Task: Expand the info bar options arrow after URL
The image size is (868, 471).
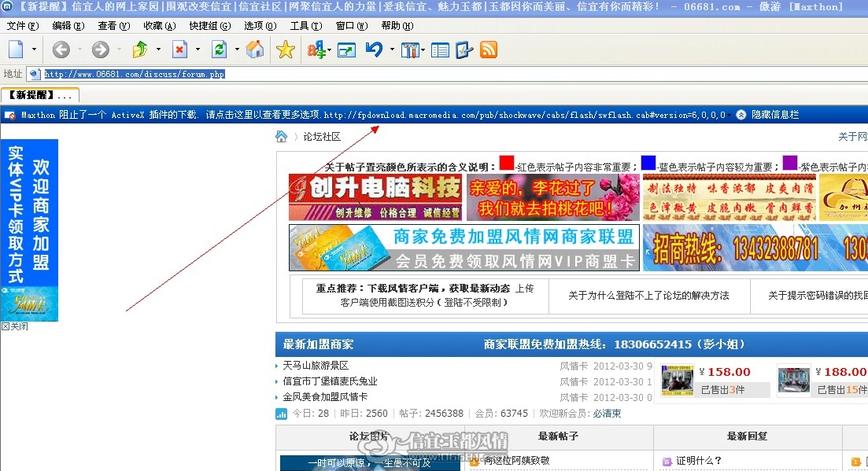Action: [x=729, y=115]
